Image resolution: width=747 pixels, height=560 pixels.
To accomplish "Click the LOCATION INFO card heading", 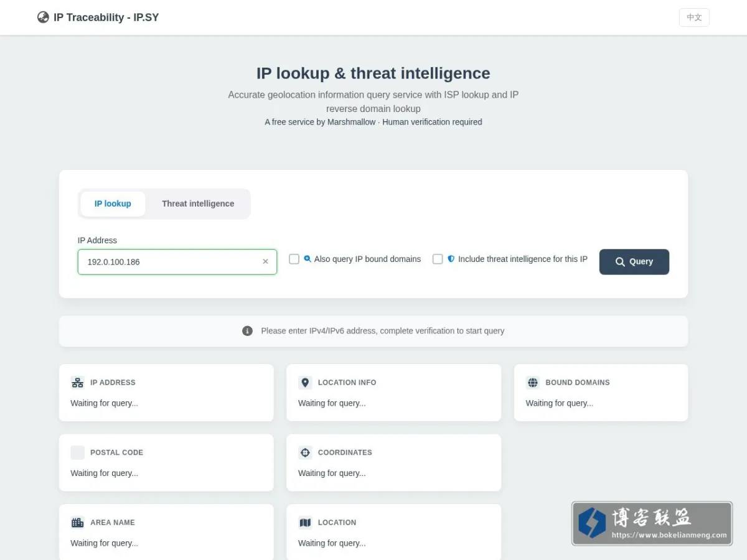I will click(x=347, y=383).
